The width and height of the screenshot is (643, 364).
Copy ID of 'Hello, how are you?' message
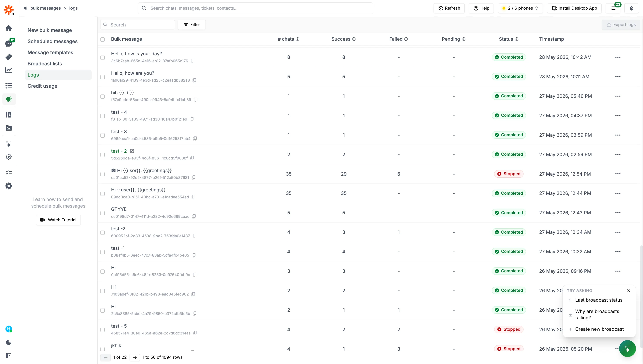point(195,80)
